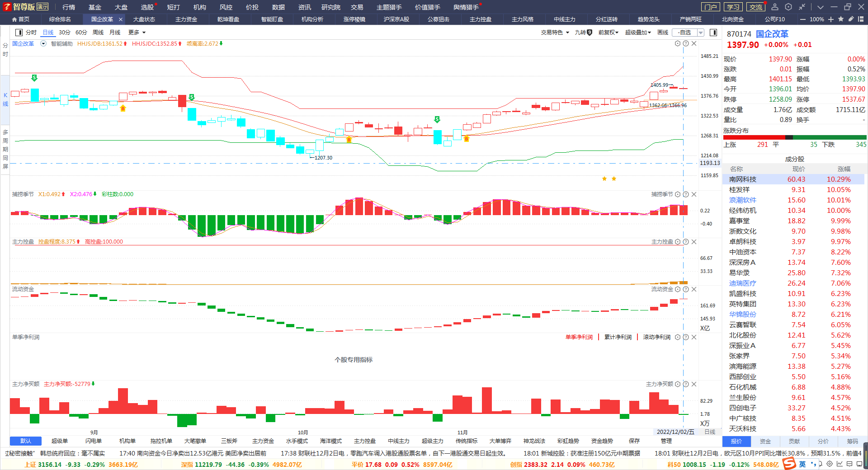
Task: Select 南网科技 row in constituent list
Action: [794, 179]
